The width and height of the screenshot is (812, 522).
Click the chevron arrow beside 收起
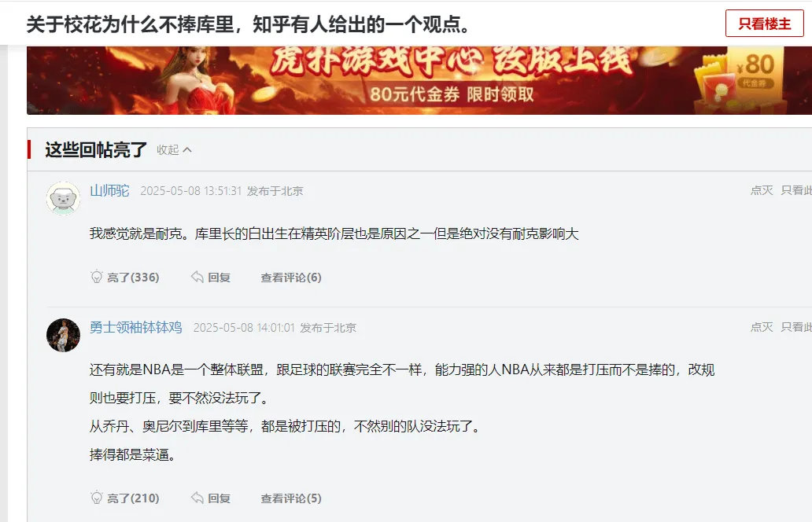[187, 150]
